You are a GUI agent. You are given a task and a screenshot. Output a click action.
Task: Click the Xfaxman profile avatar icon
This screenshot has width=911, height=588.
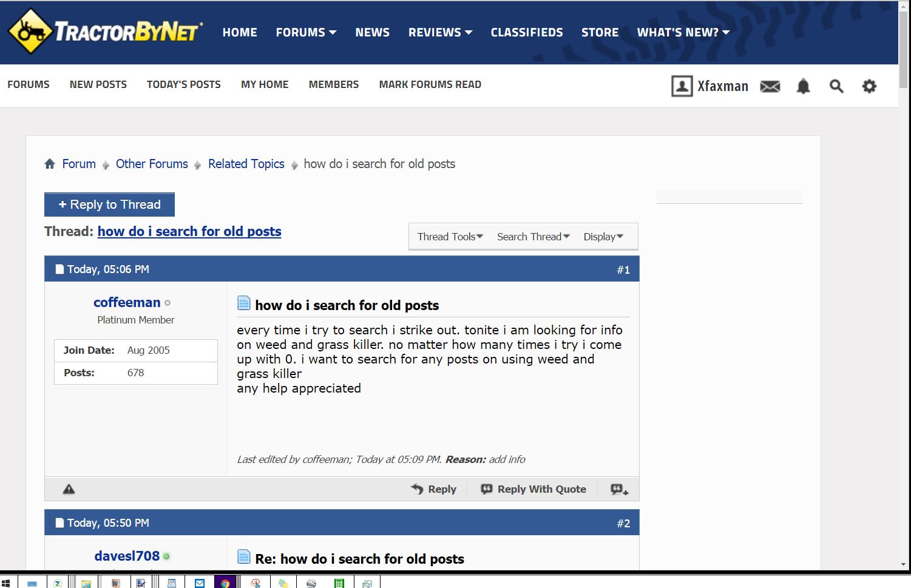[x=682, y=86]
